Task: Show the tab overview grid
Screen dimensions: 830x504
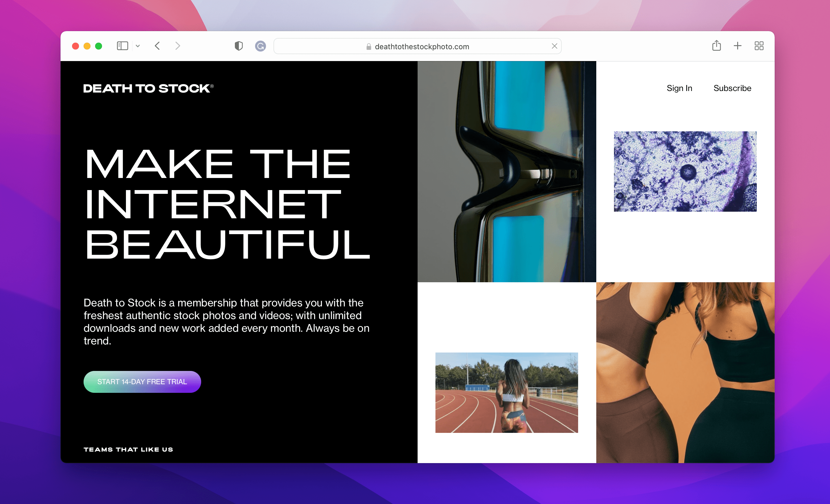Action: point(759,46)
